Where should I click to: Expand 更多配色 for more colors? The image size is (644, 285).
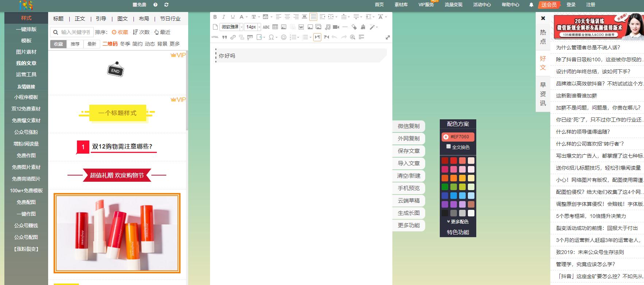[x=458, y=222]
